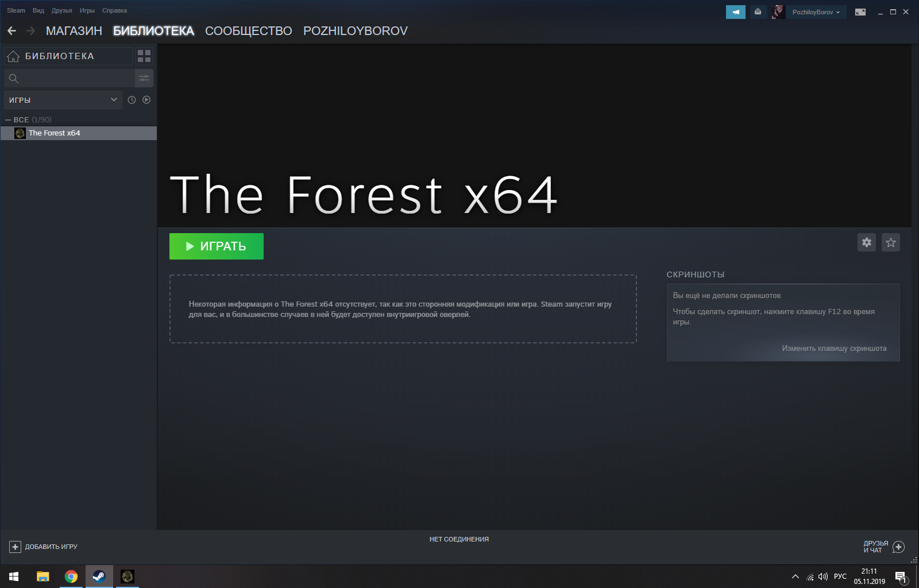Open the inbox envelope icon

click(758, 12)
